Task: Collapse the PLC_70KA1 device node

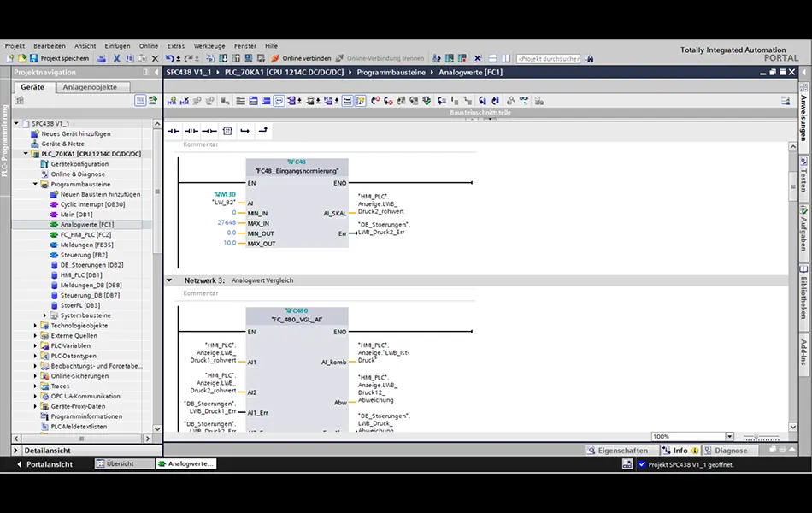Action: tap(26, 154)
